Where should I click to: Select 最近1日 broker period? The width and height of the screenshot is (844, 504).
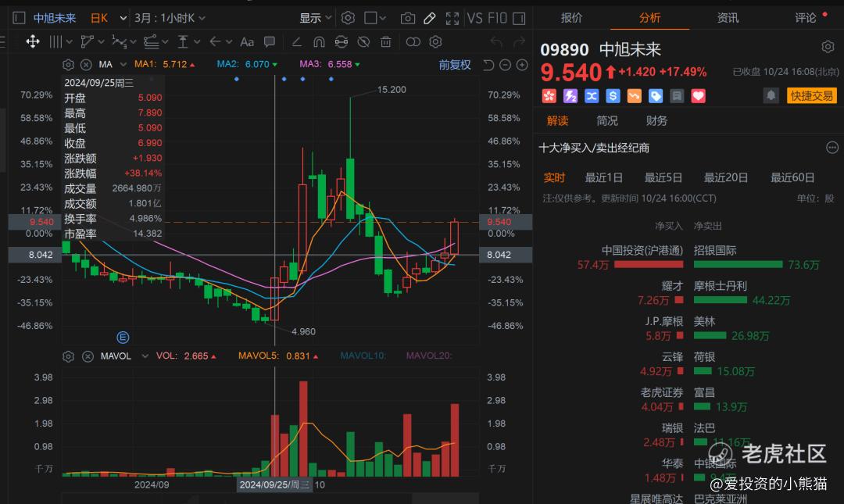(x=604, y=177)
